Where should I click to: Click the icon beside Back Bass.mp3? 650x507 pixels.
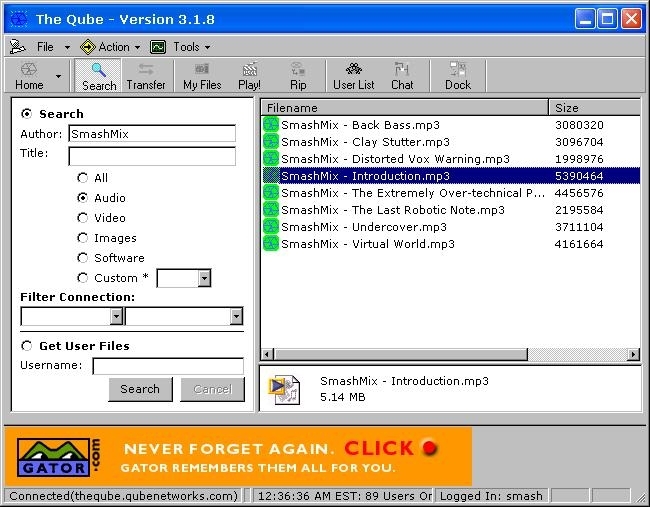tap(271, 125)
